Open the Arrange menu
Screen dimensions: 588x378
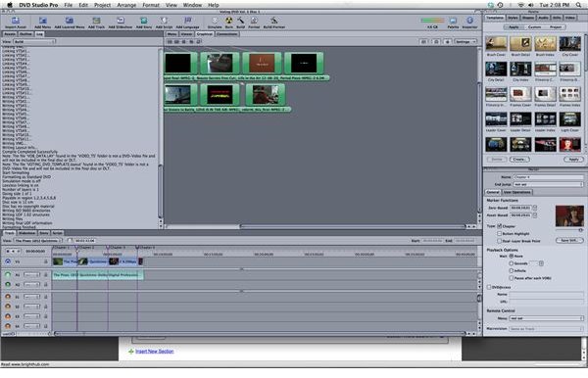[x=126, y=5]
